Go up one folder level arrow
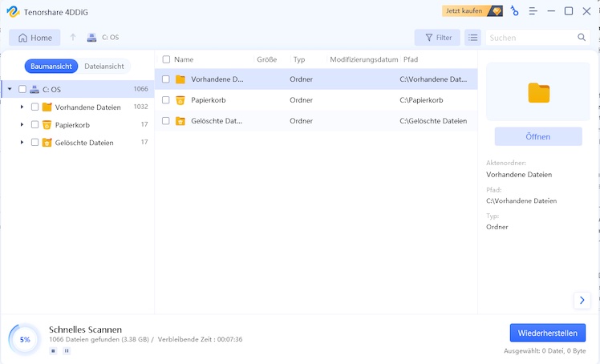 pyautogui.click(x=73, y=38)
